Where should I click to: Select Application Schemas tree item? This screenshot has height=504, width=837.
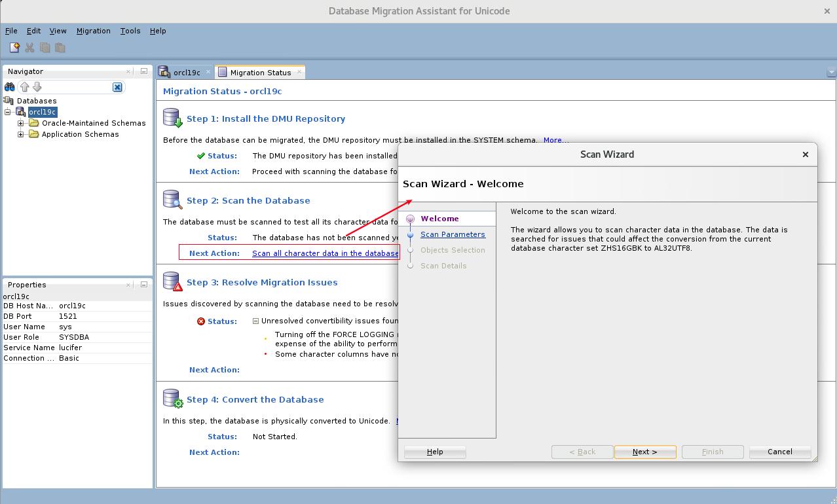[x=81, y=134]
